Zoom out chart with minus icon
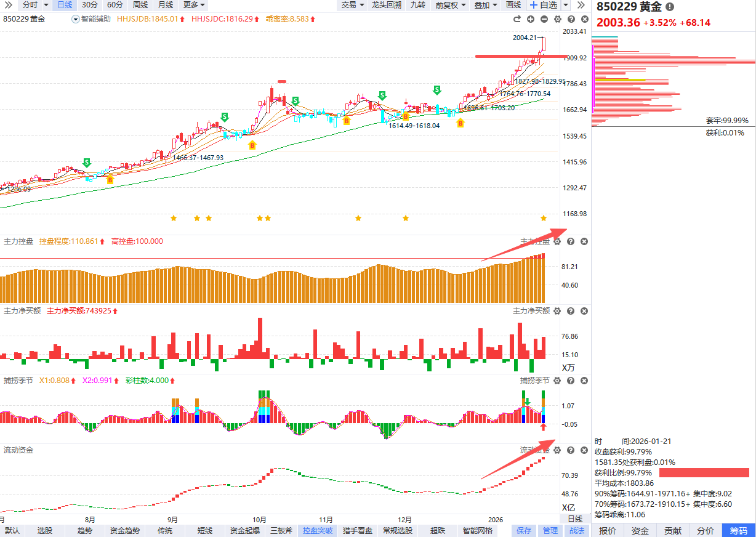Screen dimensions: 756x537 [x=544, y=19]
